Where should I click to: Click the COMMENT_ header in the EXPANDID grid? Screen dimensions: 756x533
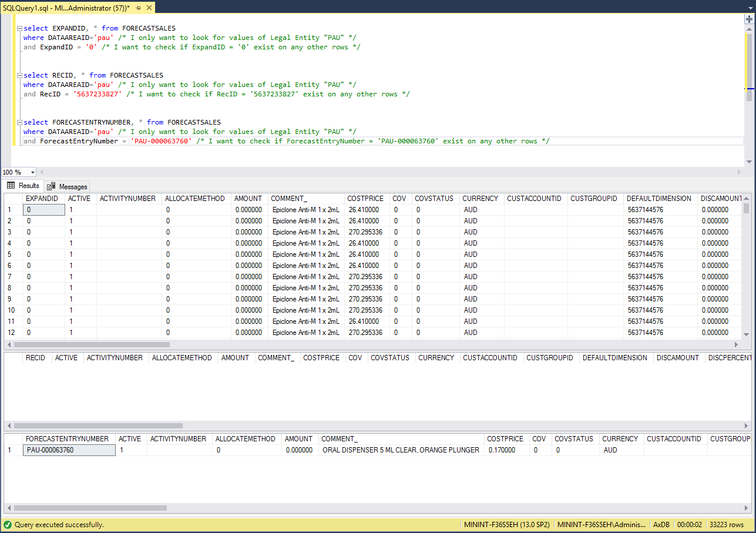pyautogui.click(x=306, y=199)
